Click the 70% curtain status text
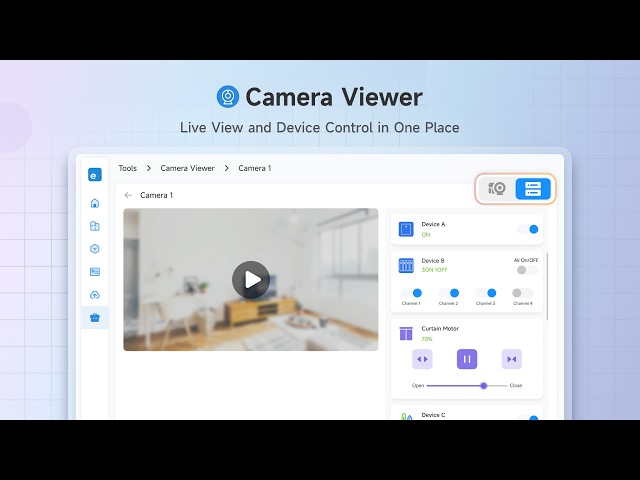This screenshot has width=640, height=480. pos(427,339)
